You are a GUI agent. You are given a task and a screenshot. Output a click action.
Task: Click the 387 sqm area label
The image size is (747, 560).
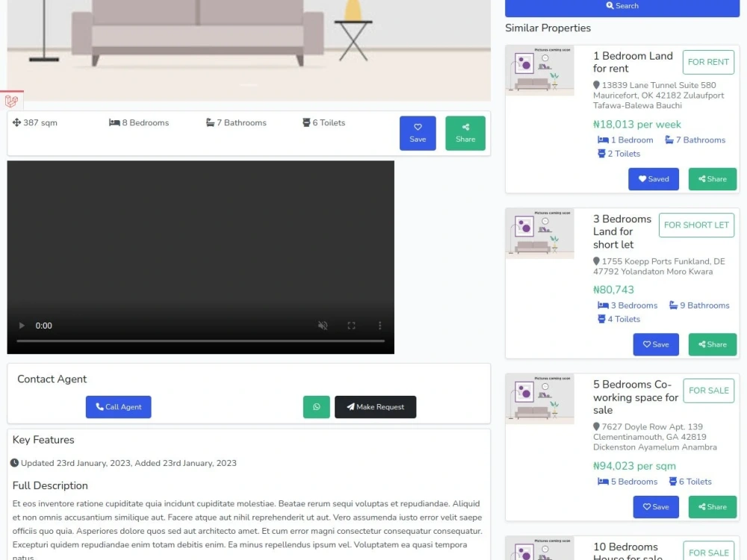coord(35,123)
